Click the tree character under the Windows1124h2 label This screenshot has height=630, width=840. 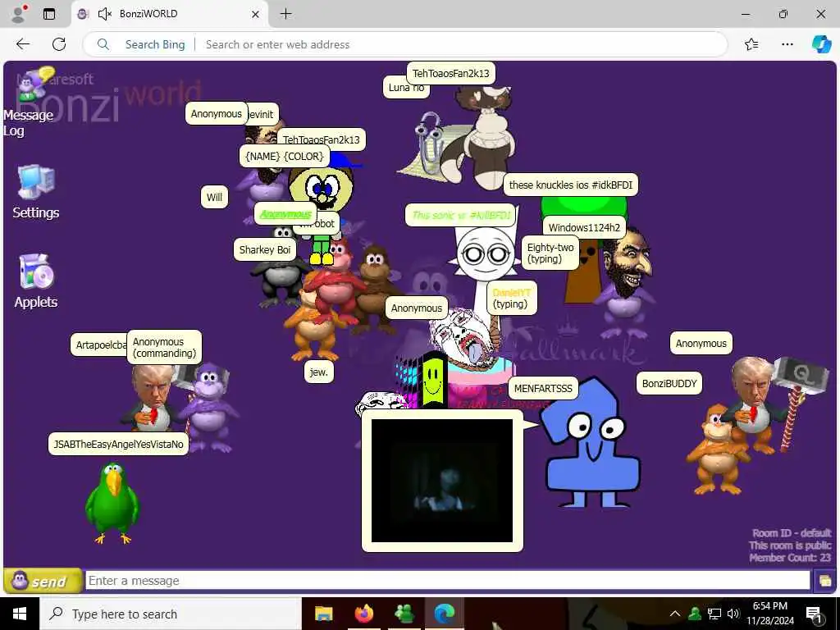583,252
